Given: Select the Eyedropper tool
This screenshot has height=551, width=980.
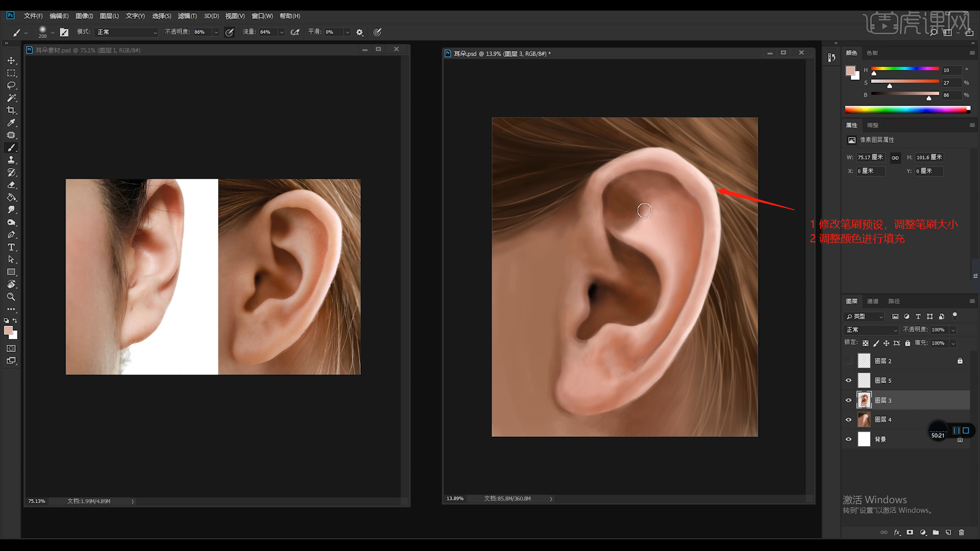Looking at the screenshot, I should click(x=11, y=123).
